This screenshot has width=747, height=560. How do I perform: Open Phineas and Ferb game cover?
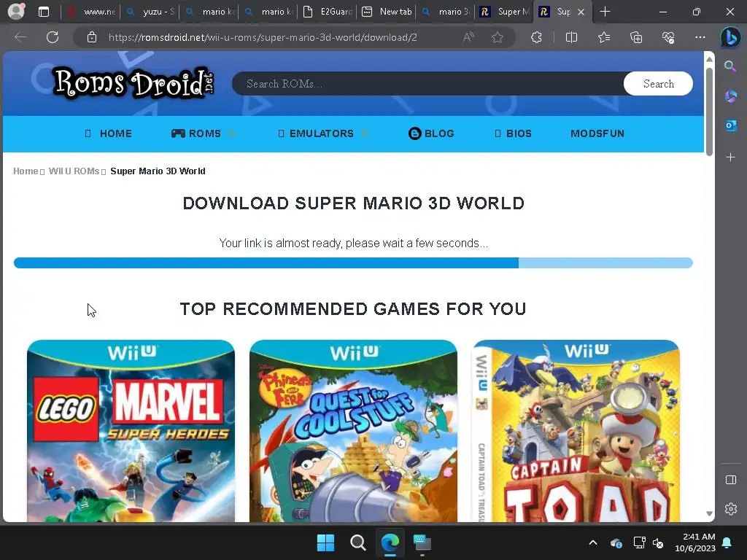click(353, 431)
